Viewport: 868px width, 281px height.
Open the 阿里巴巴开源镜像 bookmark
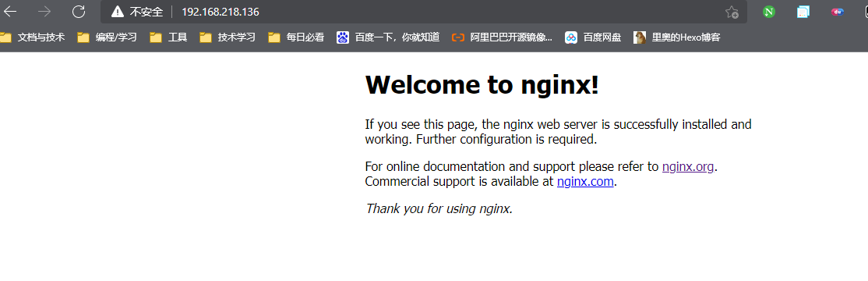click(502, 37)
